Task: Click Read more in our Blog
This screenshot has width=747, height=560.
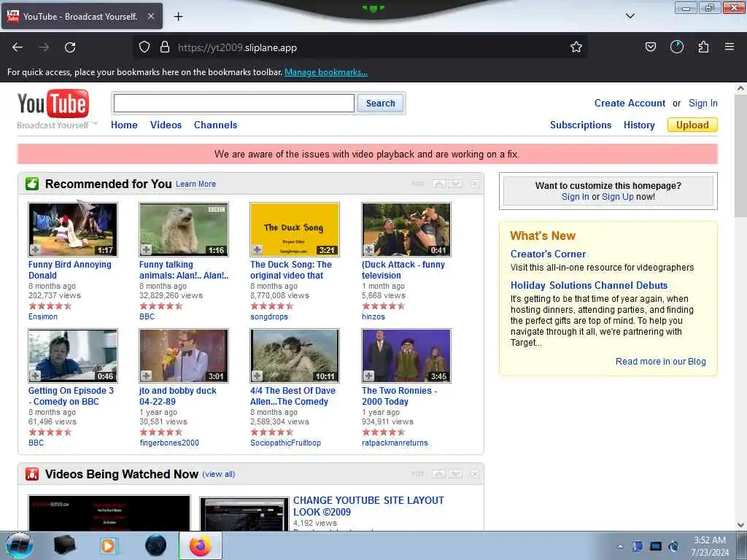Action: click(660, 362)
